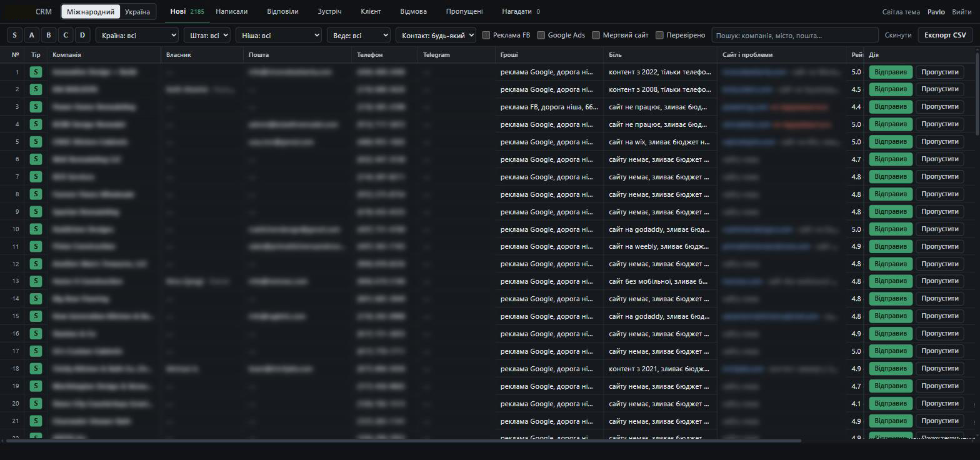980x460 pixels.
Task: Focus the company search input field
Action: pyautogui.click(x=795, y=35)
